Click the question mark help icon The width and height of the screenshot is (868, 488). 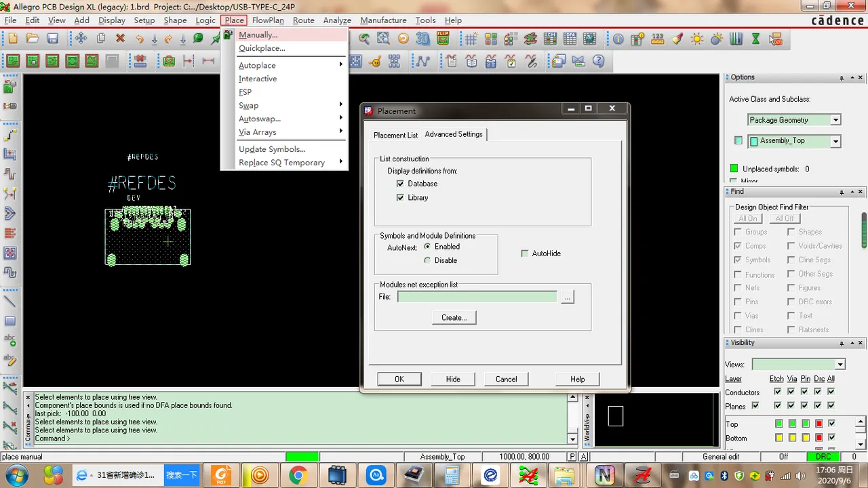click(x=598, y=61)
